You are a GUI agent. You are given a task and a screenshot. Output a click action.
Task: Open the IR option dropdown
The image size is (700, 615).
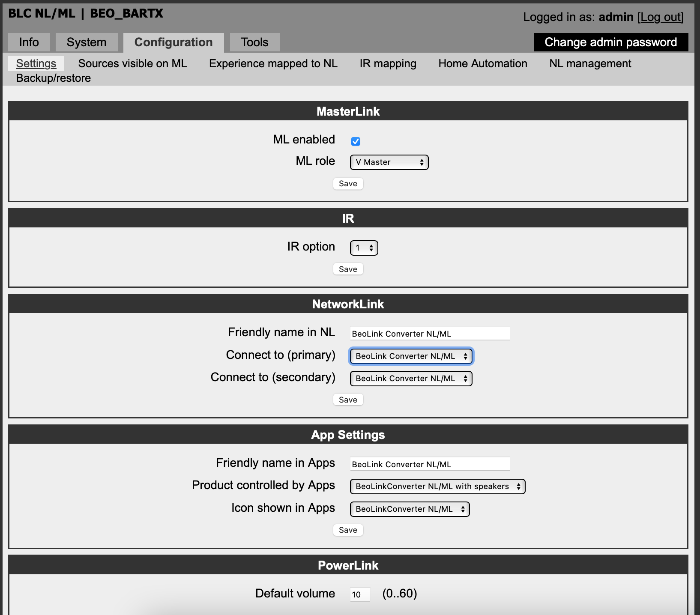pyautogui.click(x=364, y=248)
